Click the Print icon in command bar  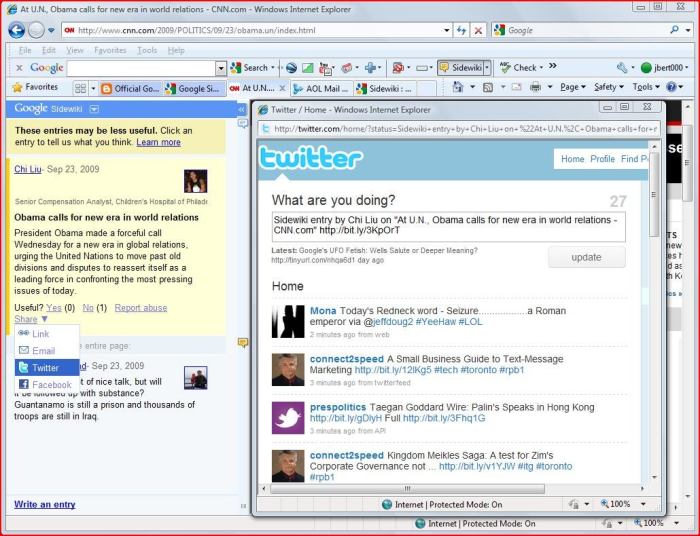(535, 87)
